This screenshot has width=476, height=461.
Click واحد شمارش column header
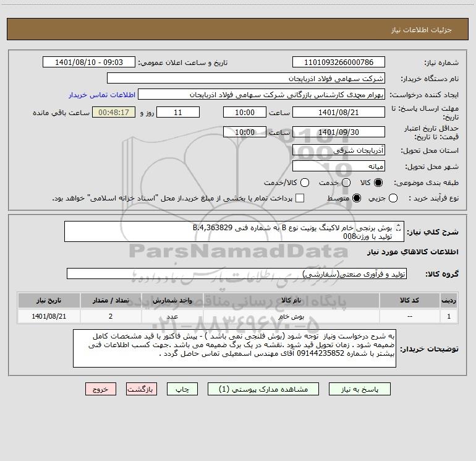pos(172,300)
